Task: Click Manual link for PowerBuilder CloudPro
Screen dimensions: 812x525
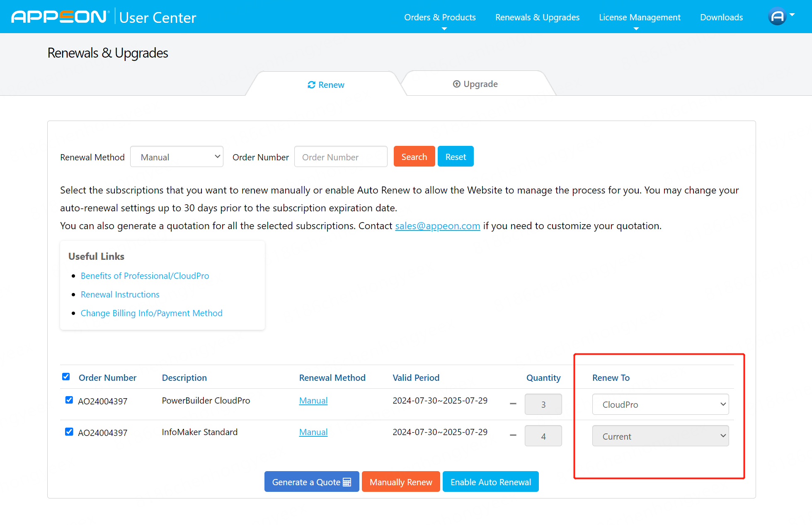Action: [313, 401]
